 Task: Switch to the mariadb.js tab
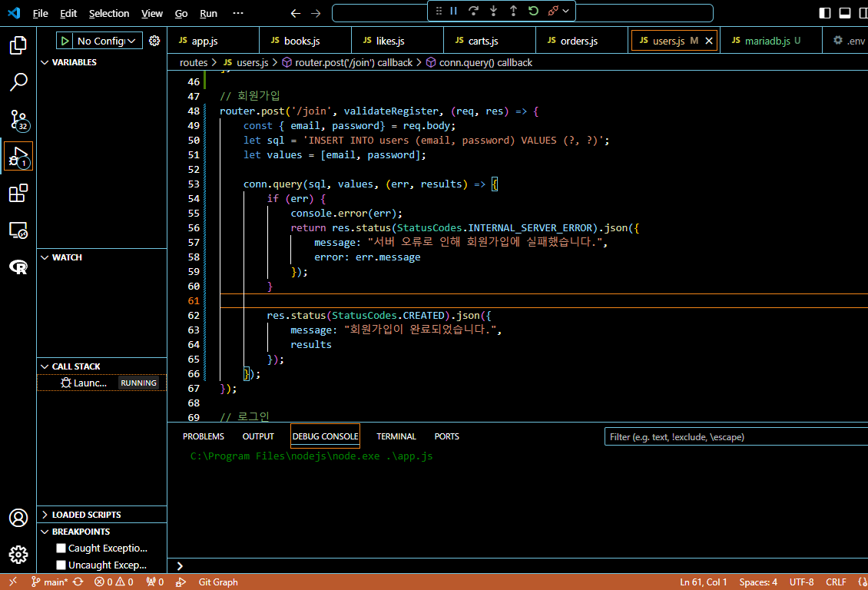point(770,41)
